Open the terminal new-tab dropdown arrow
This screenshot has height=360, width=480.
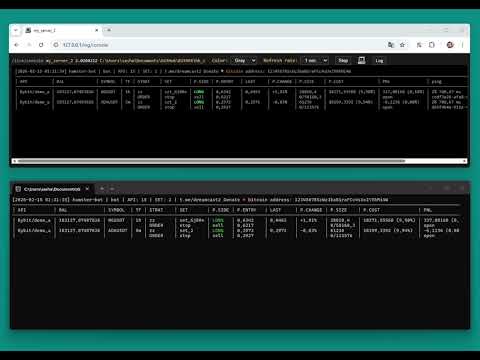(112, 189)
